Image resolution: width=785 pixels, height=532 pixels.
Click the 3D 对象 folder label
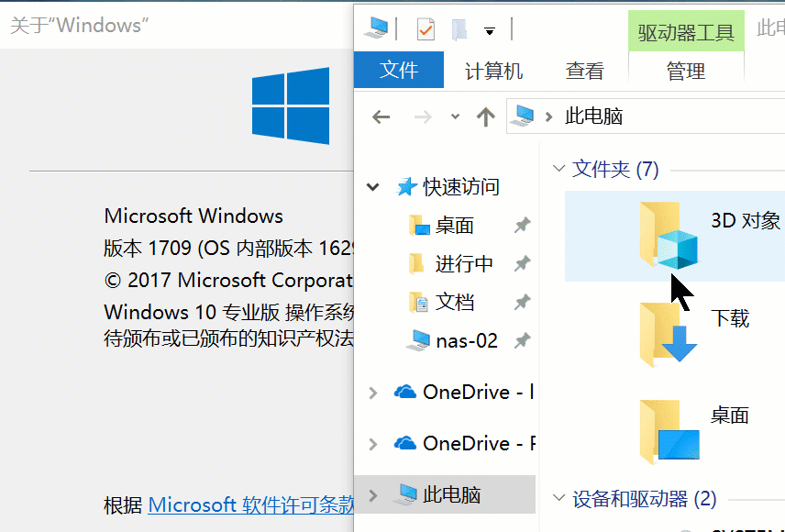746,220
